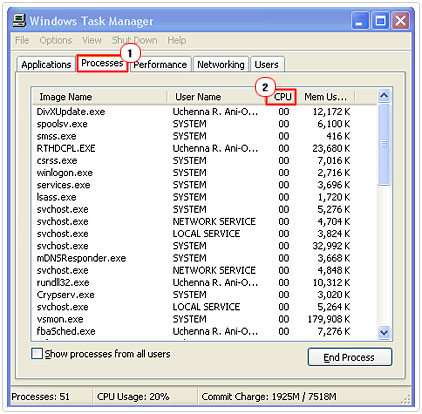Screen dimensions: 422x414
Task: Click the scrollbar up arrow
Action: click(384, 96)
